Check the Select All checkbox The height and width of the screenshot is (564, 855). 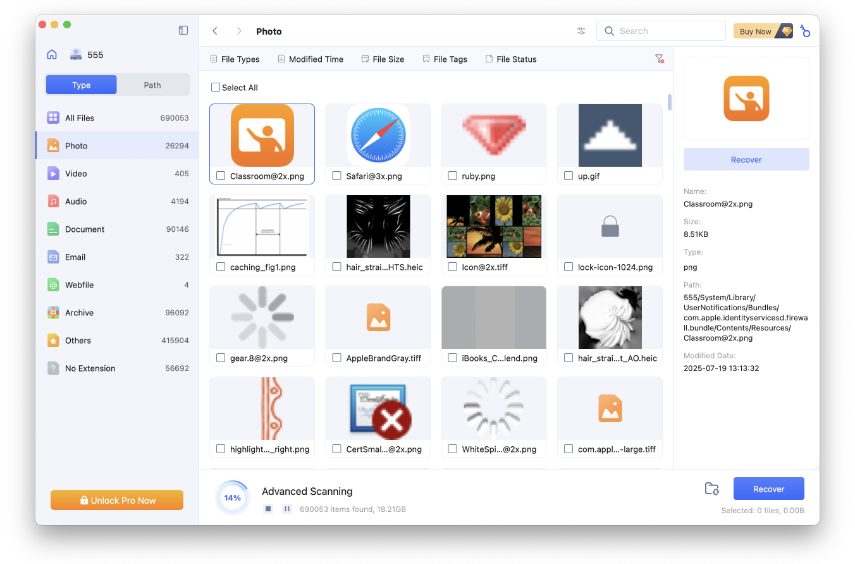click(x=215, y=87)
